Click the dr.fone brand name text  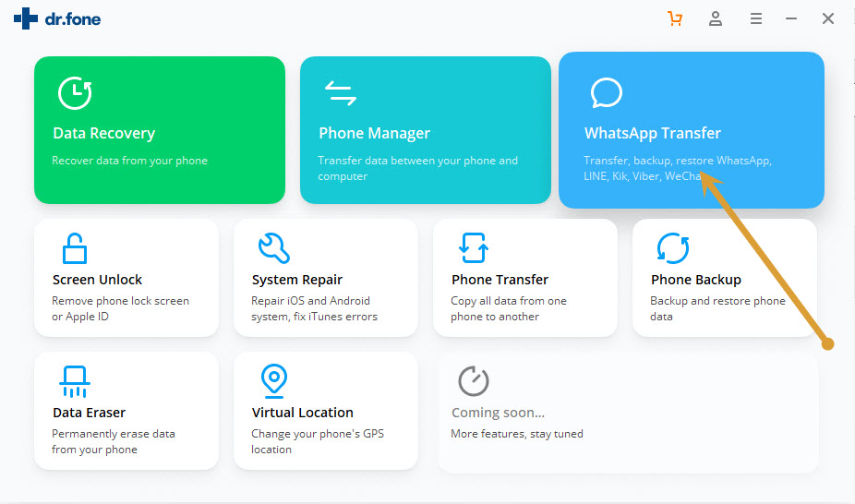(x=73, y=19)
